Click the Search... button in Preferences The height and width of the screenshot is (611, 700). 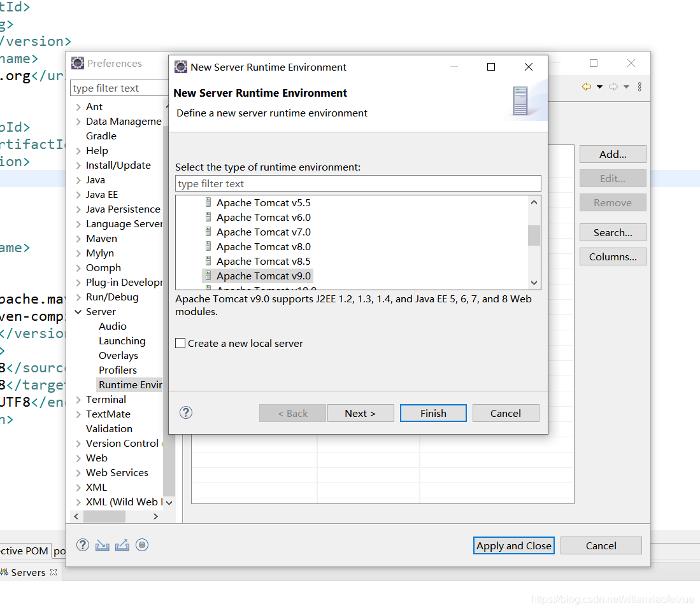[x=613, y=232]
